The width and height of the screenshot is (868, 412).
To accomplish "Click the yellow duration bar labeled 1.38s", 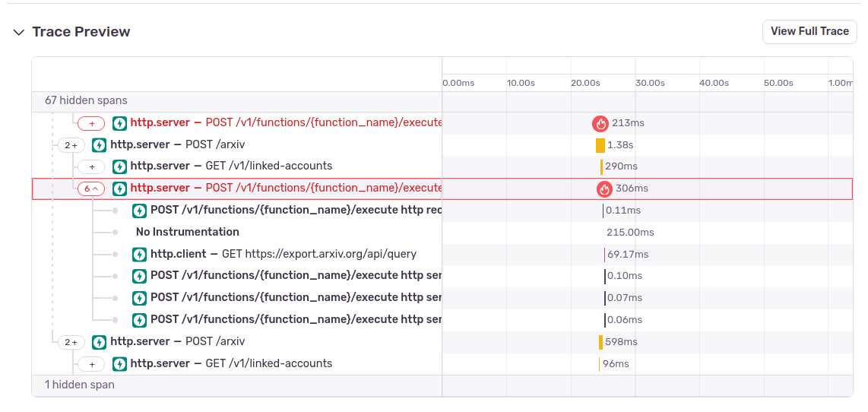I will [600, 145].
